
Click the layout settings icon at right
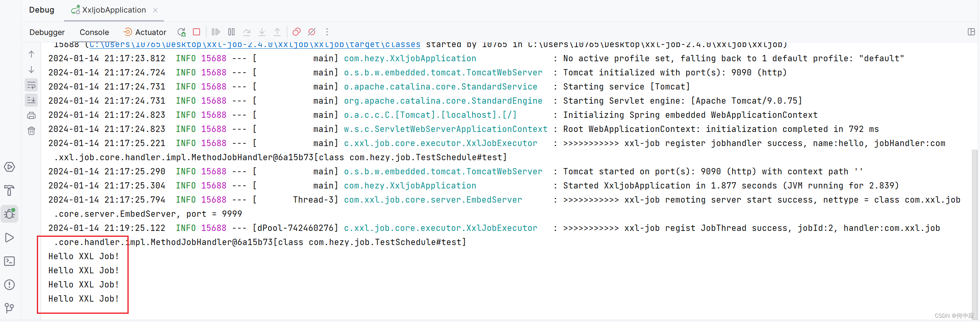click(971, 32)
